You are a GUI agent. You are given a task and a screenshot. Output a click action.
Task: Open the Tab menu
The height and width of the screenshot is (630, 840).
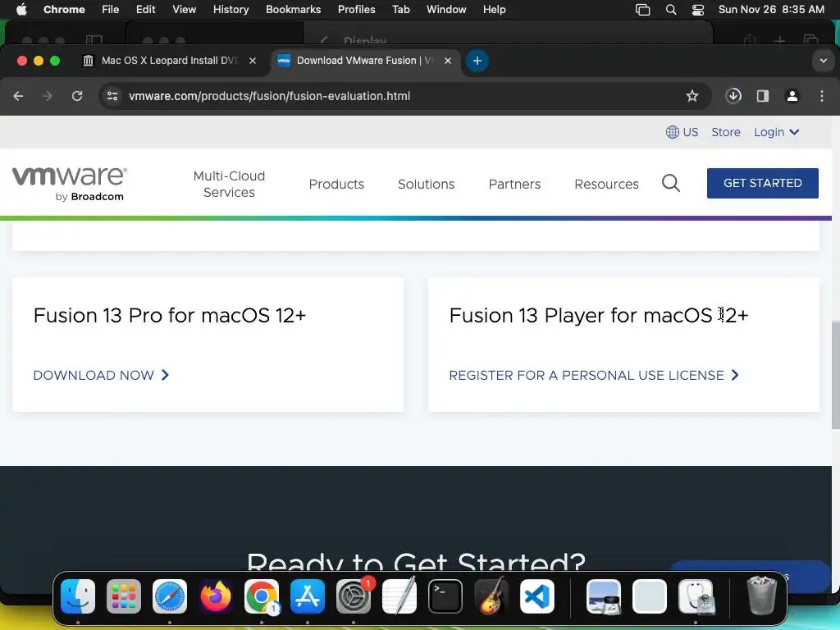400,9
